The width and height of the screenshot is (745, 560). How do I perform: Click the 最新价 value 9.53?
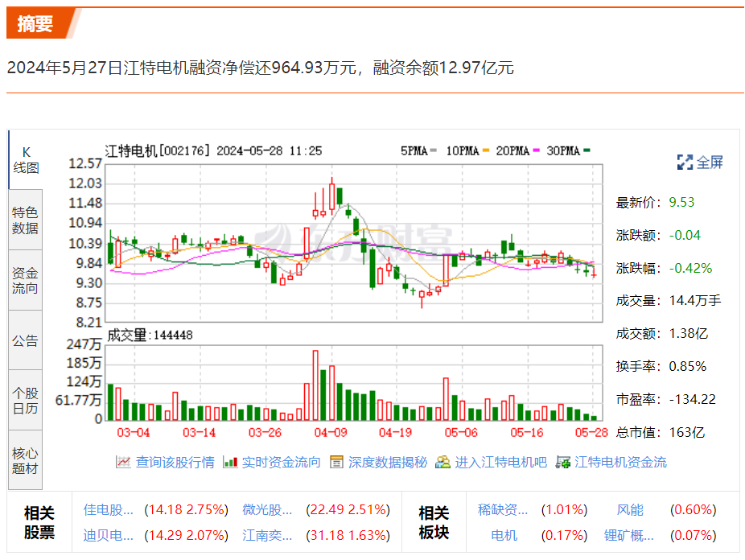tap(681, 202)
